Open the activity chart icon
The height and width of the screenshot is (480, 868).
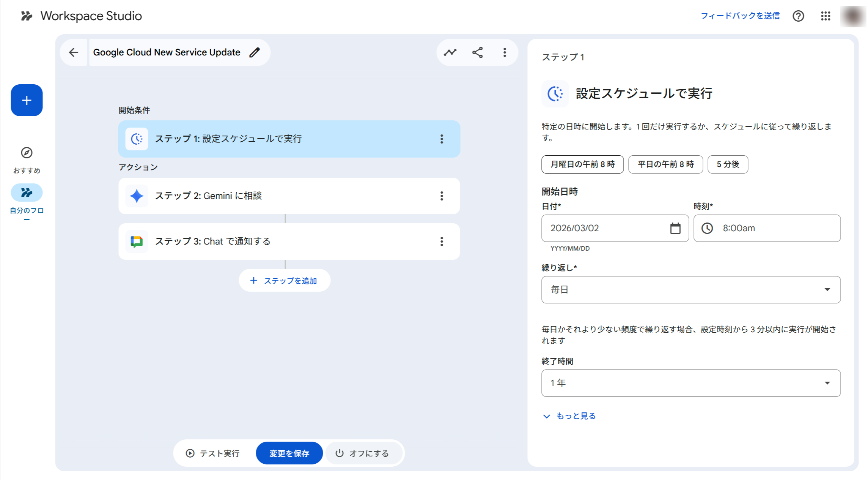(x=450, y=52)
